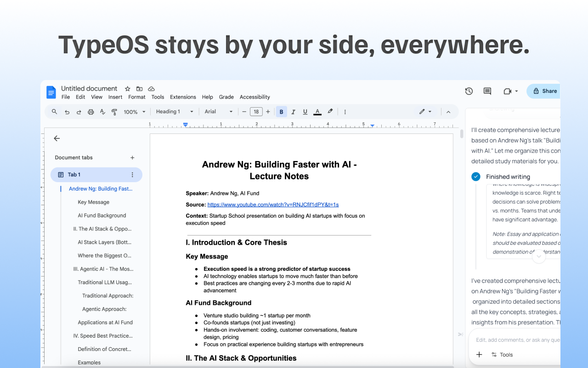Screen dimensions: 588x368
Task: Go to IV. Speed Best Practices outline entry
Action: click(x=103, y=336)
